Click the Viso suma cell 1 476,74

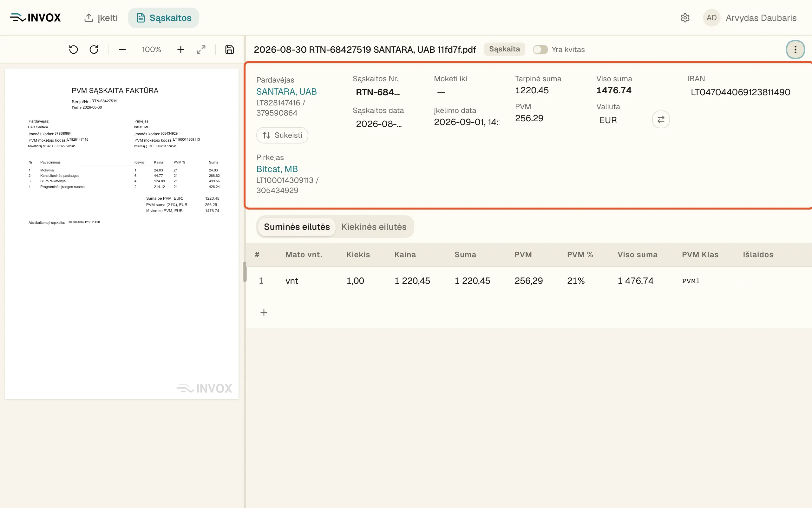636,281
